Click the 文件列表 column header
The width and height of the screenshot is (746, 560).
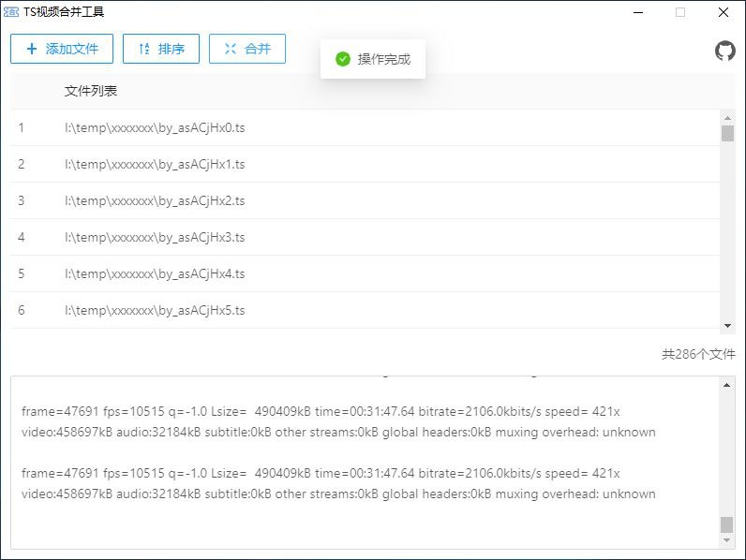point(91,91)
